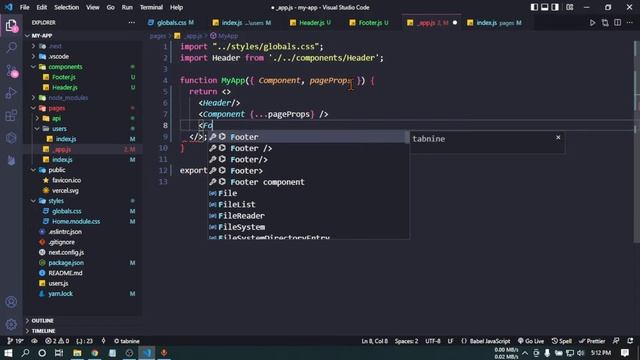Collapse the pages folder
Viewport: 640px width, 360px height.
(57, 108)
